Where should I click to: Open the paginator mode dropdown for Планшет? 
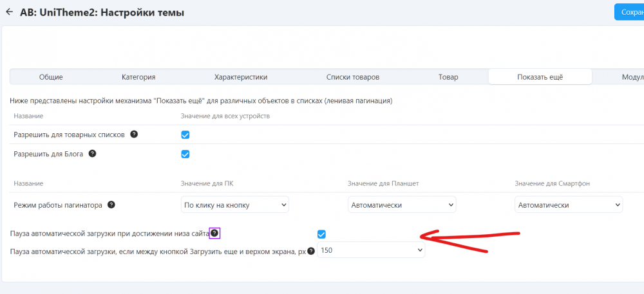click(402, 205)
